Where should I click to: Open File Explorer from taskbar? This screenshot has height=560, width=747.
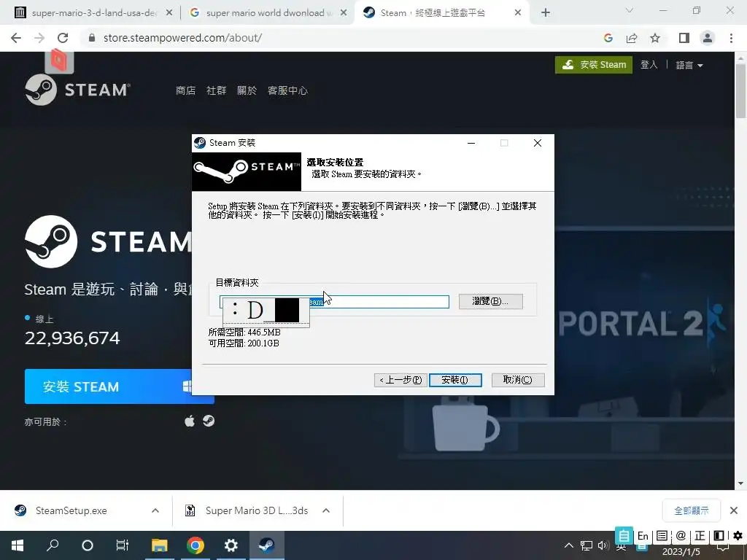tap(160, 545)
